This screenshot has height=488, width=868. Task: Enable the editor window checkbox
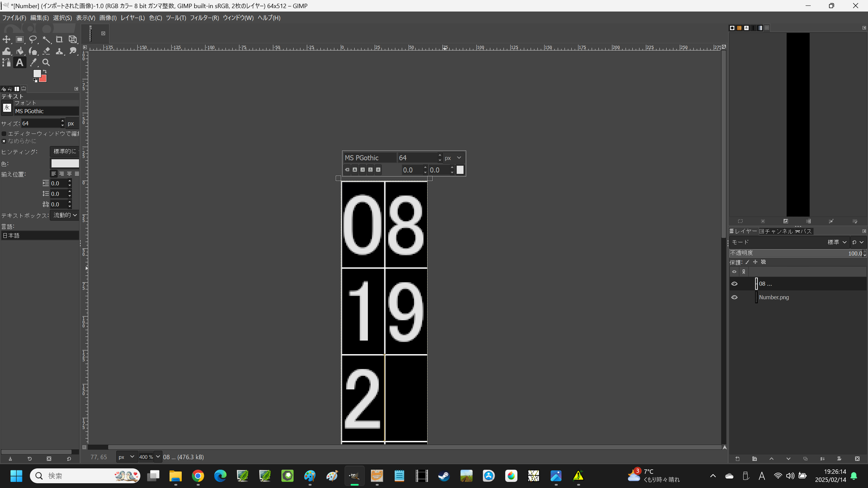tap(4, 134)
